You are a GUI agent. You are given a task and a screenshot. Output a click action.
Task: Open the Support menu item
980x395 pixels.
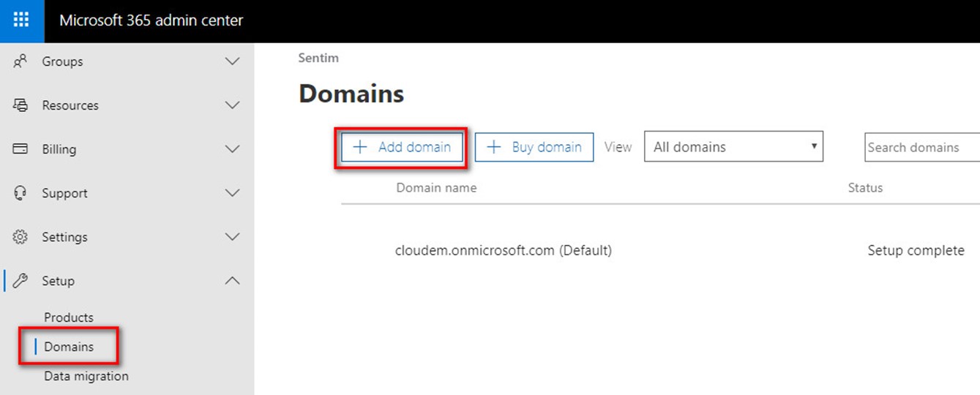(x=127, y=193)
